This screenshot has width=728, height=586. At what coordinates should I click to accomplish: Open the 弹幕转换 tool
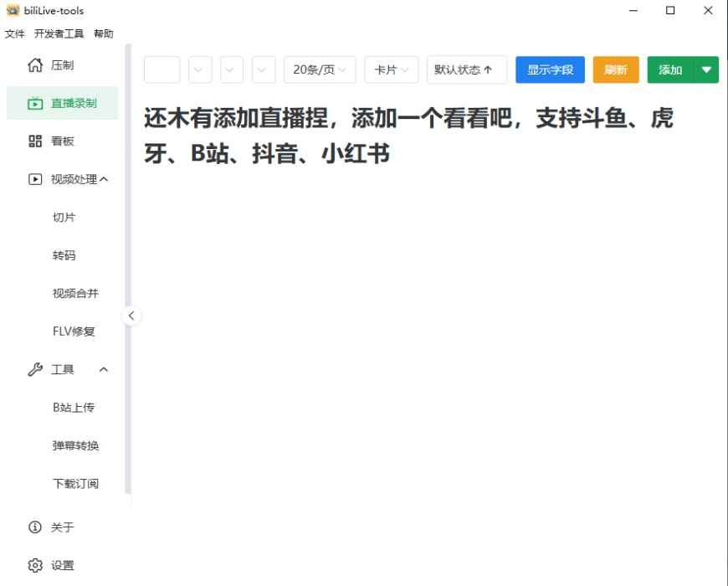coord(75,445)
